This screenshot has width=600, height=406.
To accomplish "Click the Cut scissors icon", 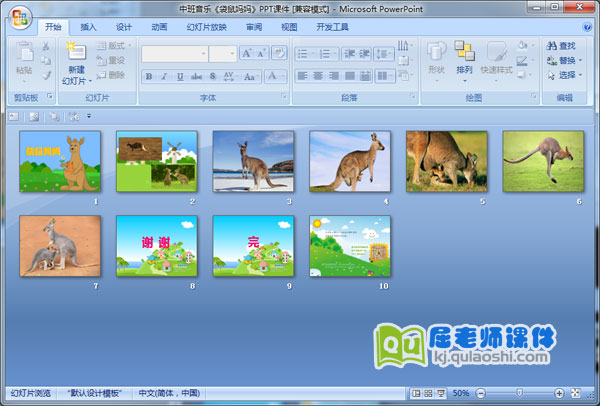I will (46, 46).
